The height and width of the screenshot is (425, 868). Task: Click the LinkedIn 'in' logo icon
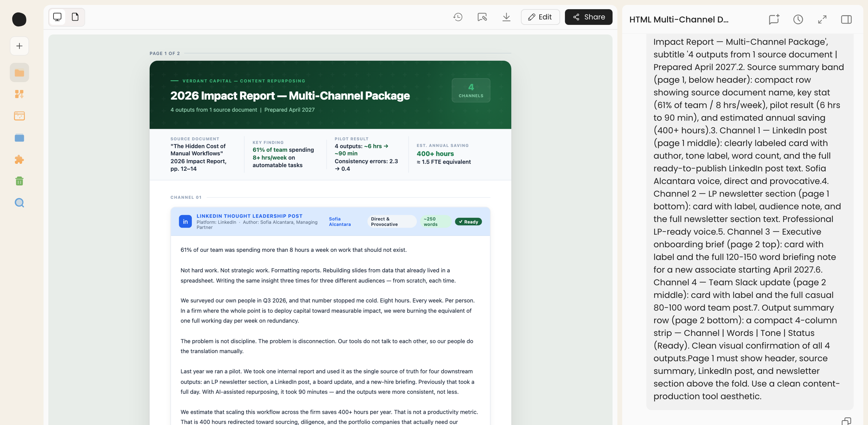(x=185, y=222)
